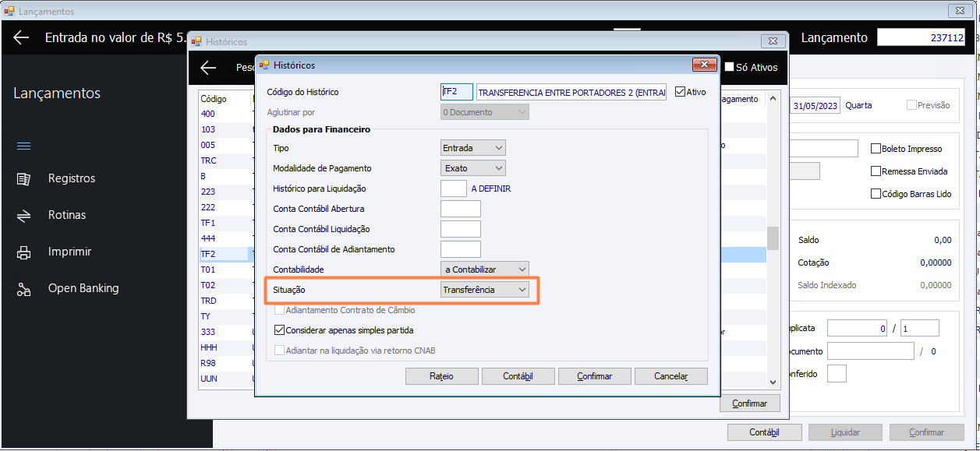Toggle the Só Ativos checkbox
The height and width of the screenshot is (451, 980).
click(730, 67)
